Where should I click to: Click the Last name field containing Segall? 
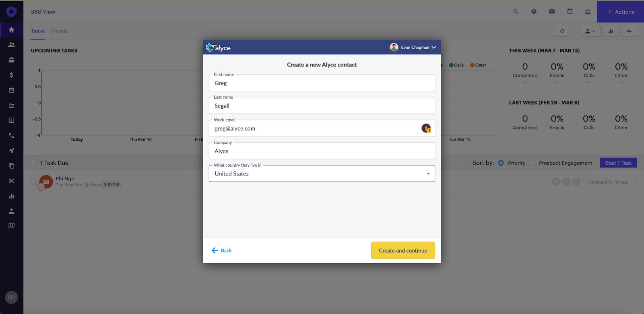322,105
